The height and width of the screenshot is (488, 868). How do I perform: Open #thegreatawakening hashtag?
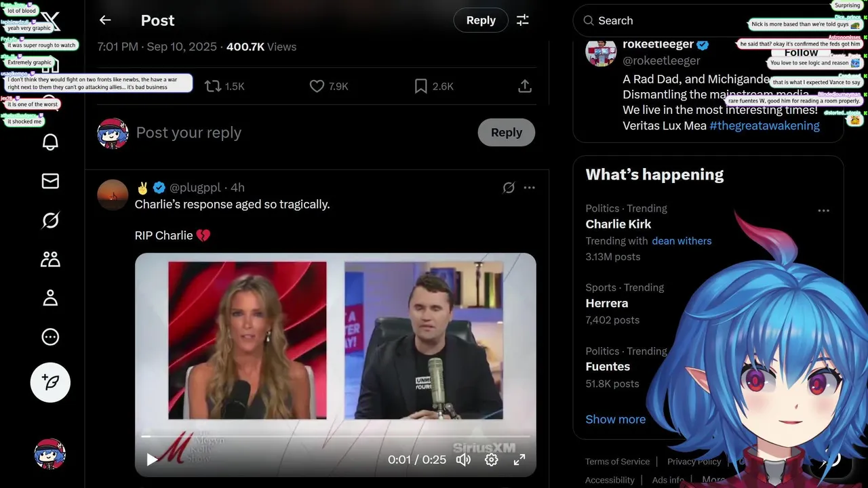pos(764,125)
